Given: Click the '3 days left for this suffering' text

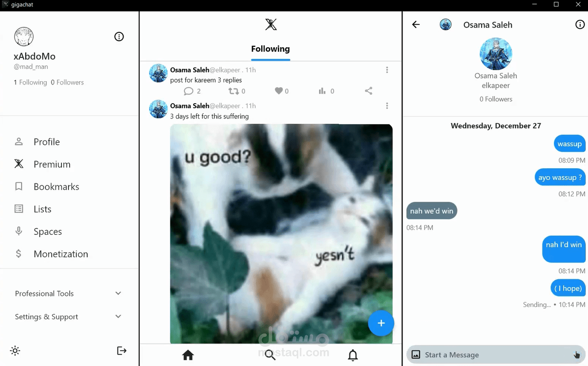Looking at the screenshot, I should pyautogui.click(x=209, y=116).
